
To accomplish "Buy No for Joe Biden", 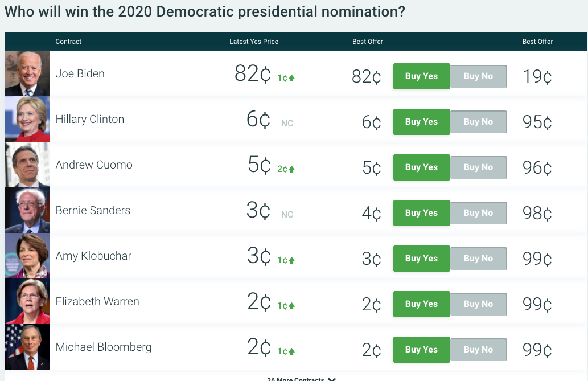I will coord(479,76).
